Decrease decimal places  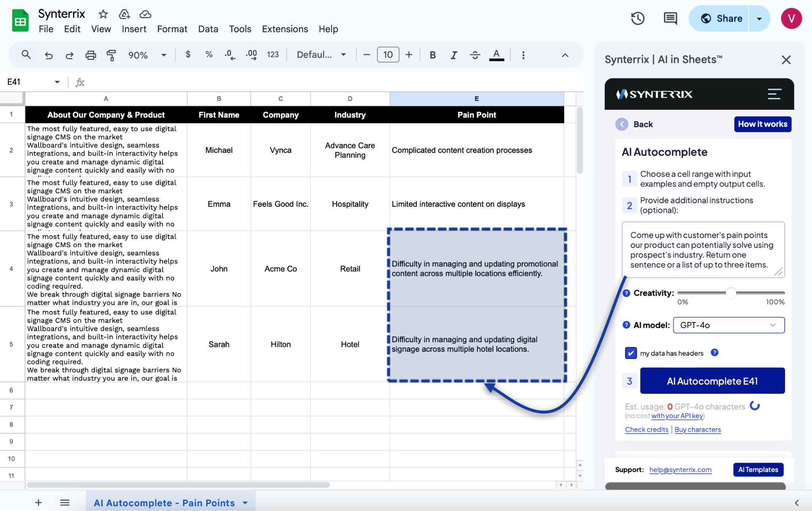point(230,55)
